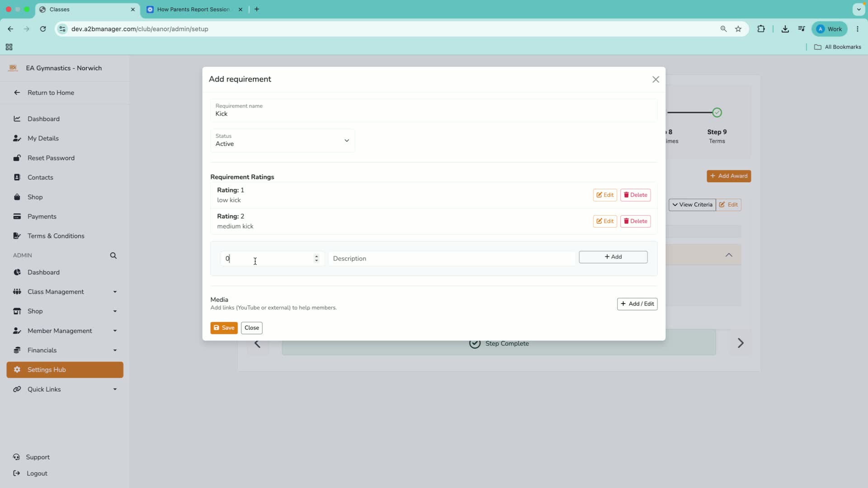This screenshot has width=868, height=488.
Task: Click the zoom magnifier icon in address bar
Action: tap(723, 29)
